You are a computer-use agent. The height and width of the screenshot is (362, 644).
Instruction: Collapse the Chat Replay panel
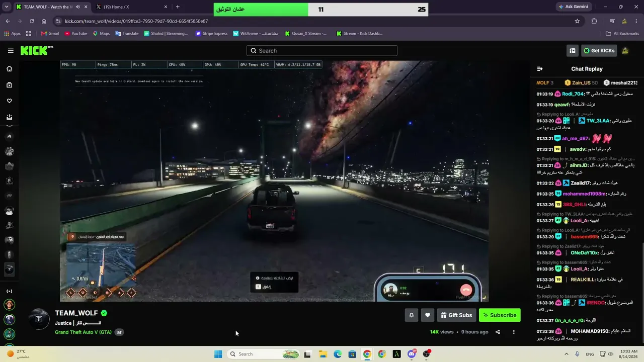click(x=540, y=69)
